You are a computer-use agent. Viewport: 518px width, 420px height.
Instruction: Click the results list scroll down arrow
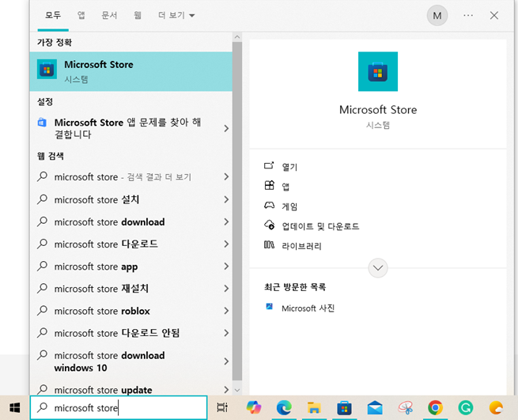pyautogui.click(x=237, y=390)
